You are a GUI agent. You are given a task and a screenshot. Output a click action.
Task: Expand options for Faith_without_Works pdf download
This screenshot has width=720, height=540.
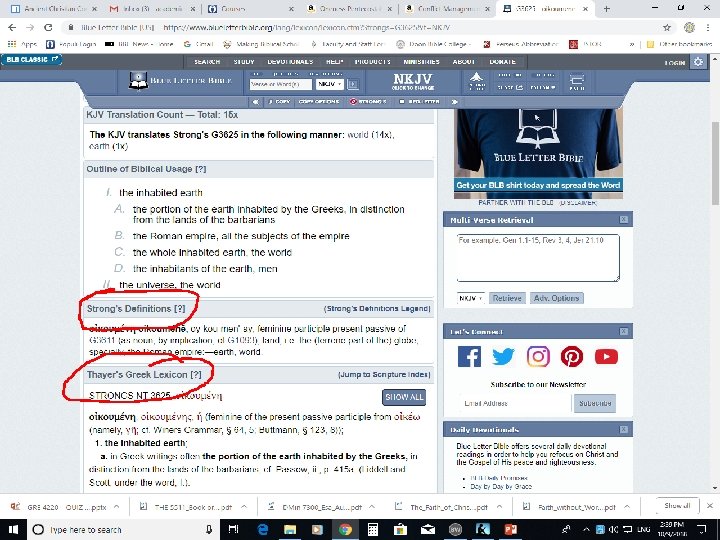point(627,506)
